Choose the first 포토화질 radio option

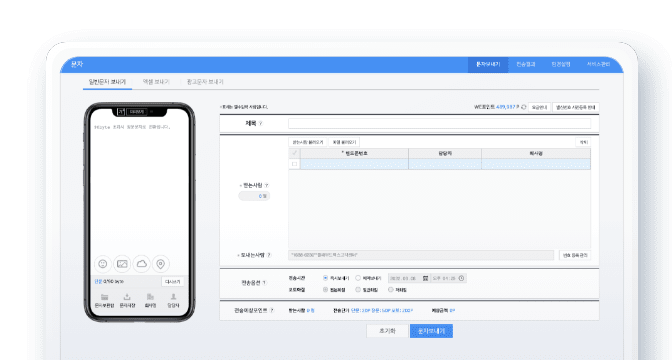(x=325, y=290)
